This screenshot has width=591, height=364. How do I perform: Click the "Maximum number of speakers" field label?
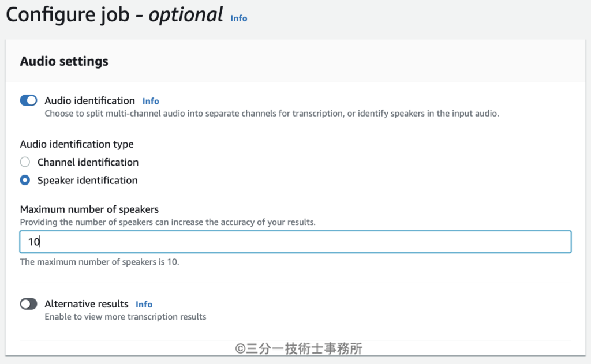(89, 209)
